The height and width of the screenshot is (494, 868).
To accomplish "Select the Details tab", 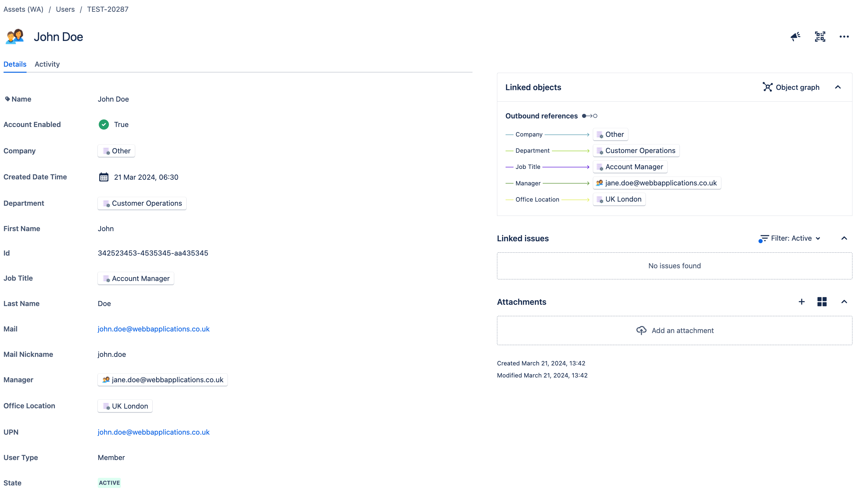I will click(15, 64).
